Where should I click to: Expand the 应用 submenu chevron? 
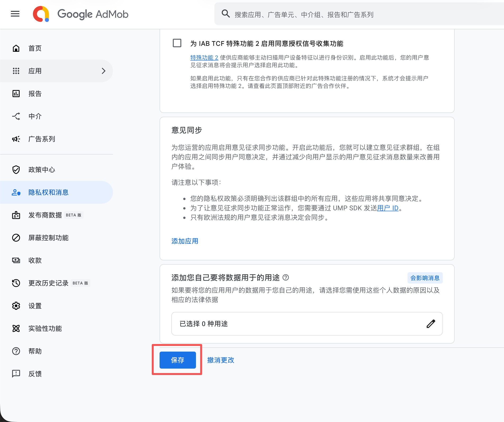point(104,71)
